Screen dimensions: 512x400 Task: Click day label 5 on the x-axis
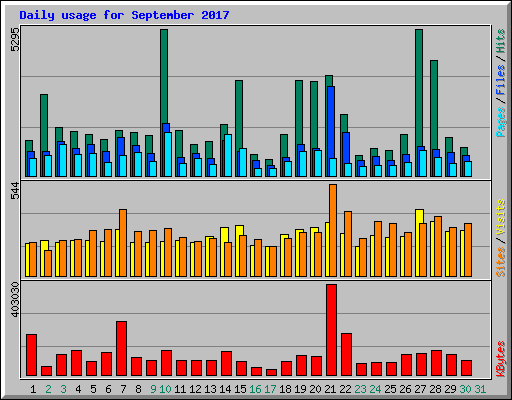click(93, 389)
